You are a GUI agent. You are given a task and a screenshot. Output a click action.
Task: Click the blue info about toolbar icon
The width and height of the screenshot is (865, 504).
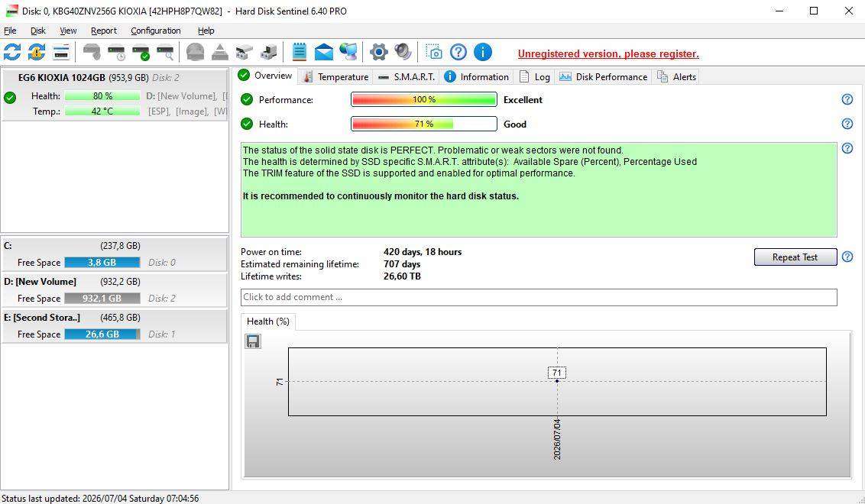coord(483,53)
